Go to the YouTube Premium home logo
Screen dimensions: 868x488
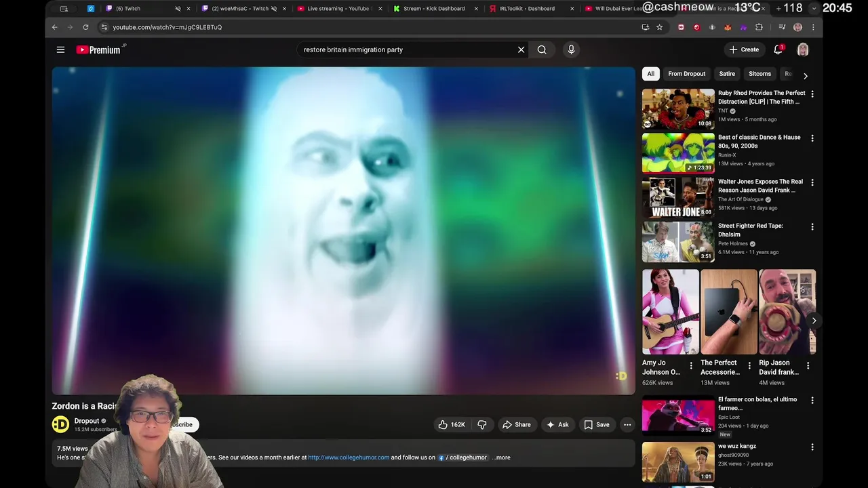[100, 49]
